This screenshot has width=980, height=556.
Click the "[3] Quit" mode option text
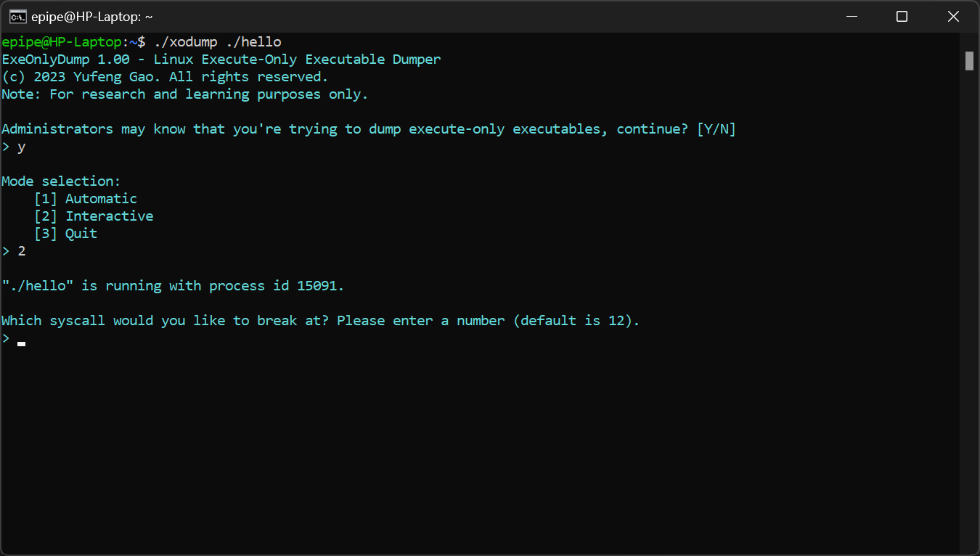65,234
